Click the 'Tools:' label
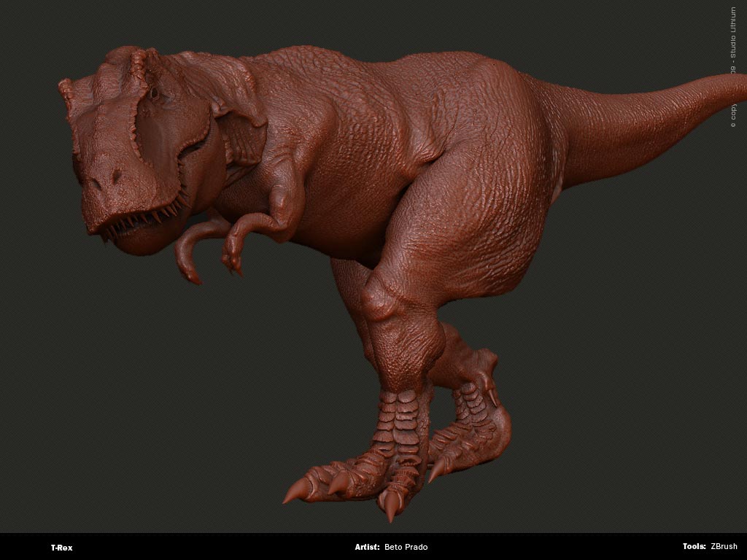 [x=694, y=547]
